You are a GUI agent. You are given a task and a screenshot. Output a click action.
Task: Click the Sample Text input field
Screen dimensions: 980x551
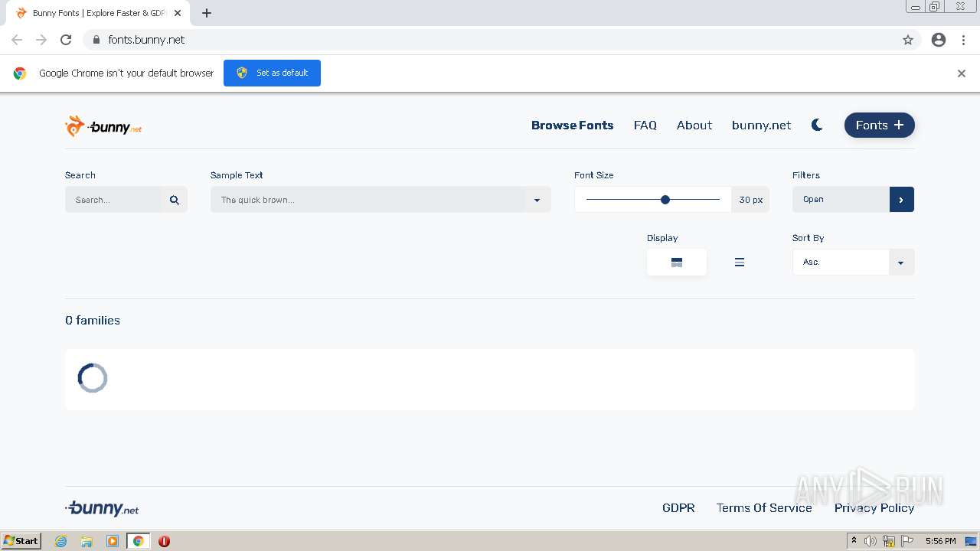(x=367, y=200)
